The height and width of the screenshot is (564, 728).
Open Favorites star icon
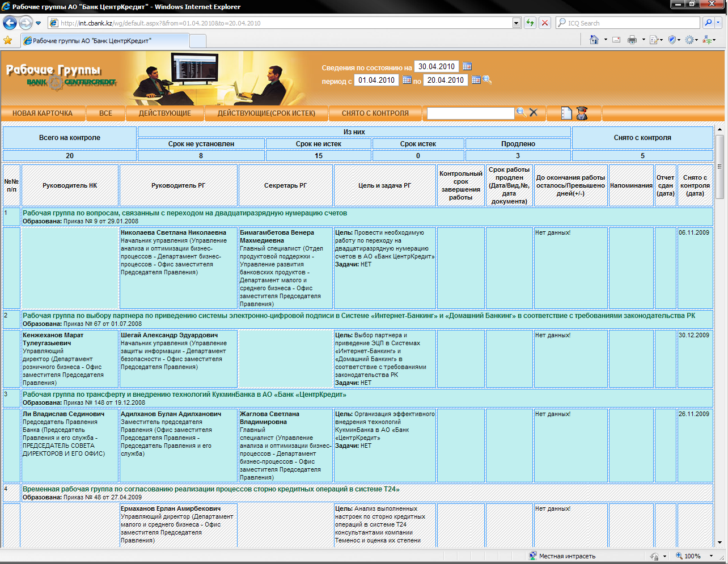8,40
